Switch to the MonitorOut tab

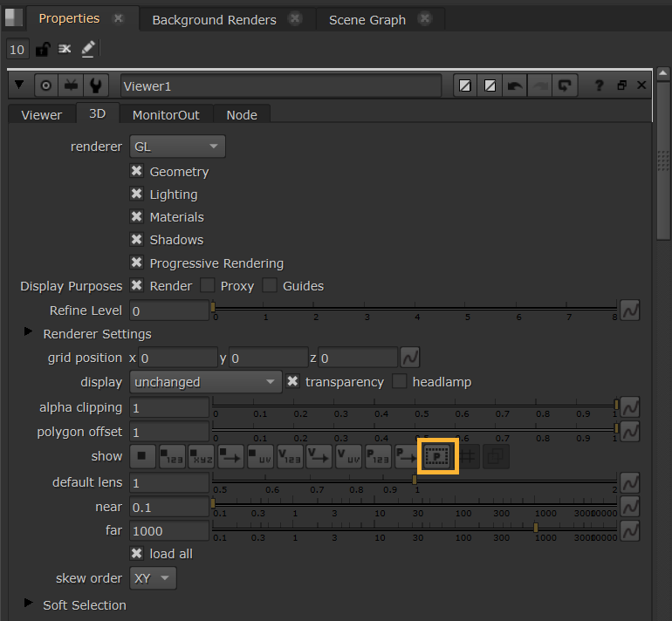click(x=166, y=114)
